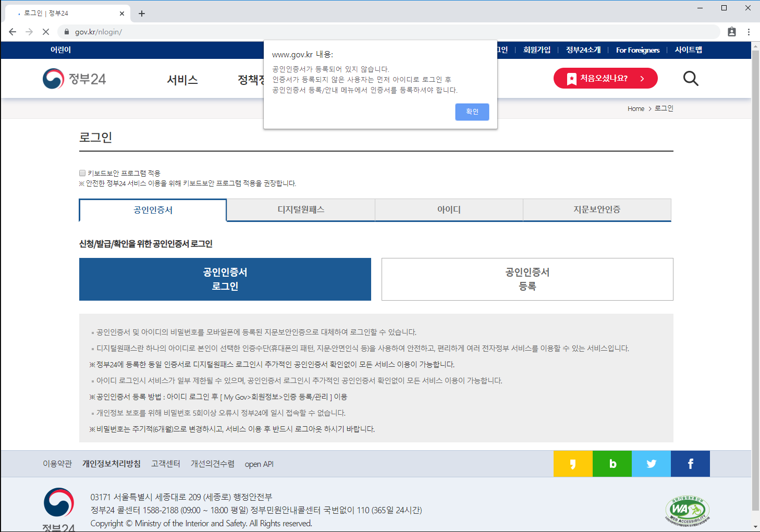Viewport: 760px width, 532px height.
Task: Open a new browser tab with plus
Action: 142,14
